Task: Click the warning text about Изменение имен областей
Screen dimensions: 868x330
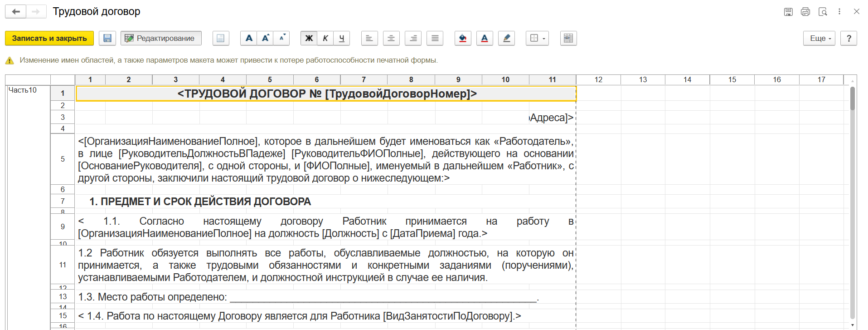Action: (x=228, y=60)
